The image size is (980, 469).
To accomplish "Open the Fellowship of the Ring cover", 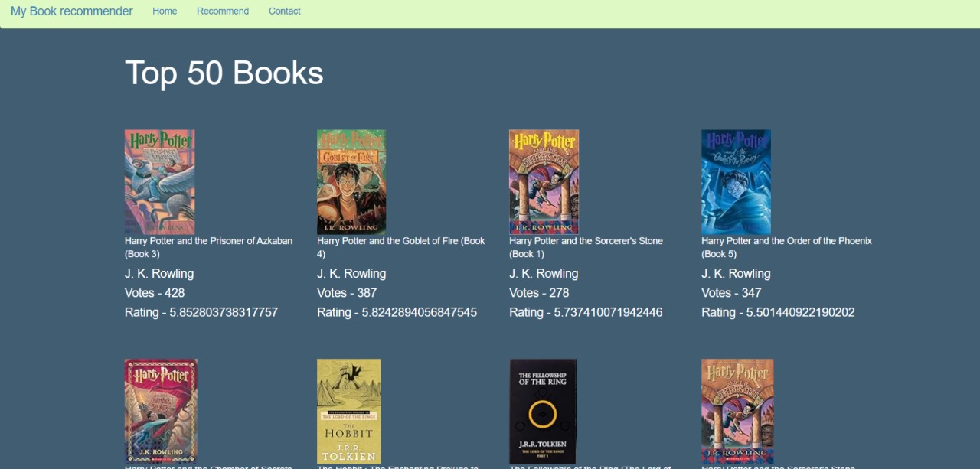I will click(x=542, y=411).
